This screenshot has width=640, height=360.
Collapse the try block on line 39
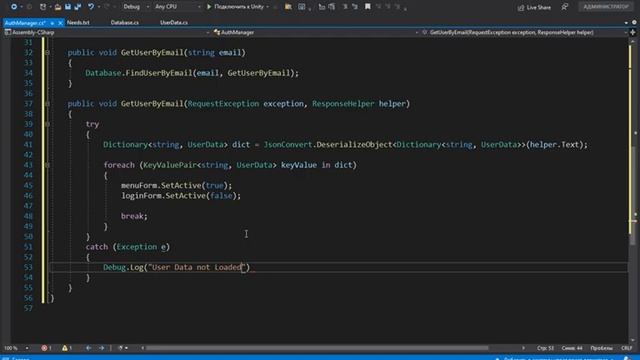tap(47, 124)
